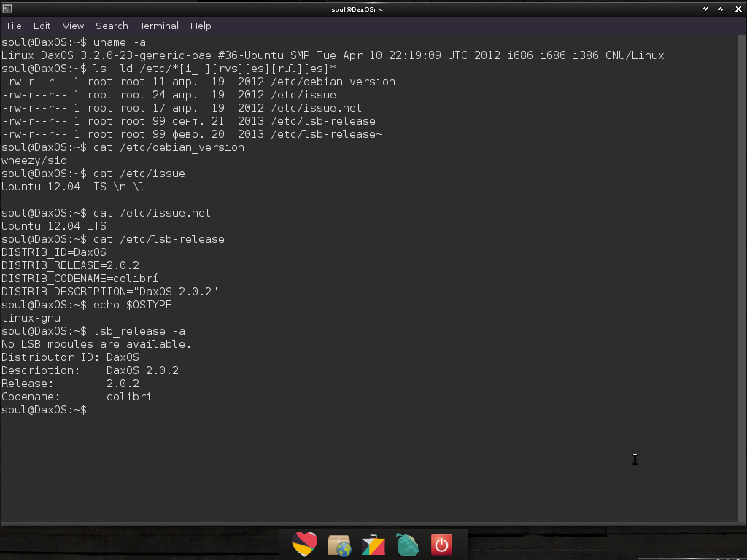Click the 'cat /etc/lsb-release' command
The image size is (747, 560).
point(113,239)
